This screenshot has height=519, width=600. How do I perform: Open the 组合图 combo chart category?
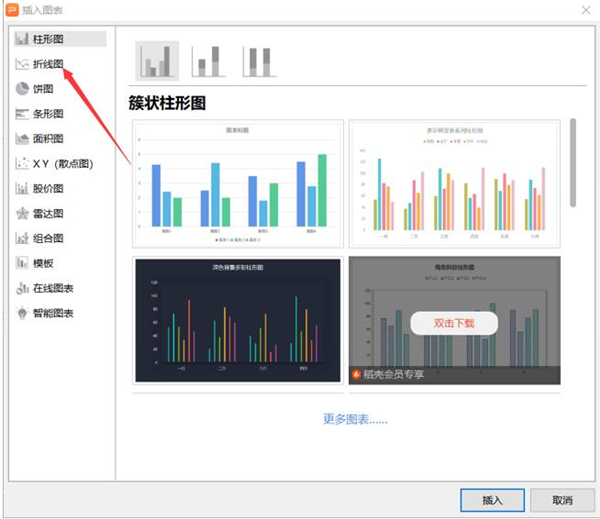48,238
